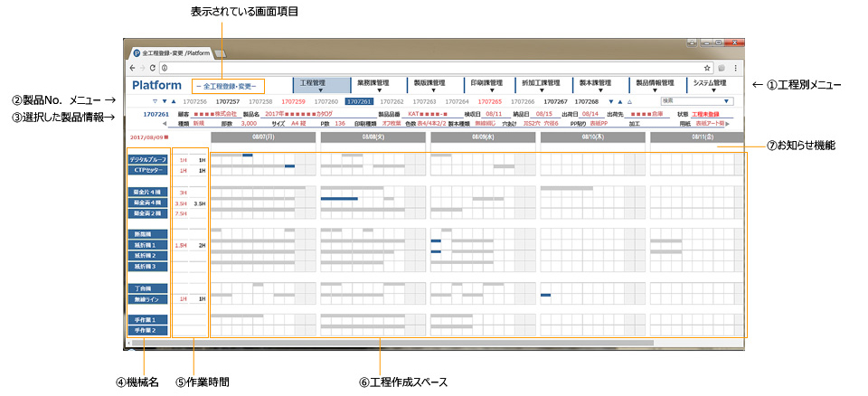This screenshot has height=396, width=868.
Task: Select red product number 1707259
Action: point(293,102)
